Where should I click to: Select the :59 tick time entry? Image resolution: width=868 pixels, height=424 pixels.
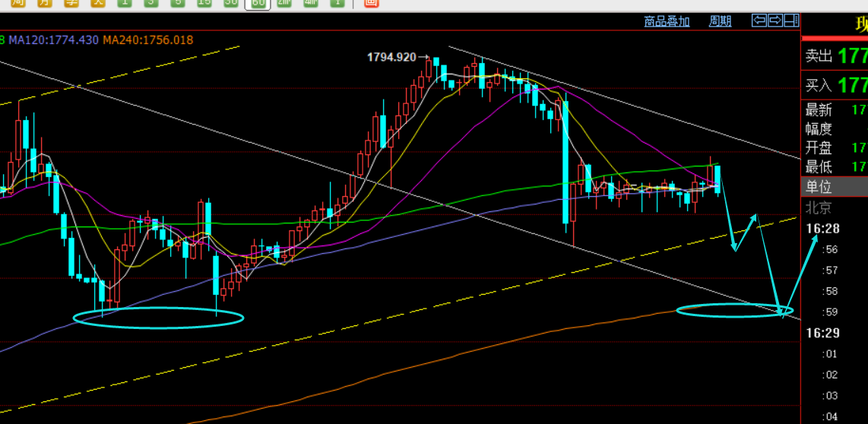[x=832, y=312]
